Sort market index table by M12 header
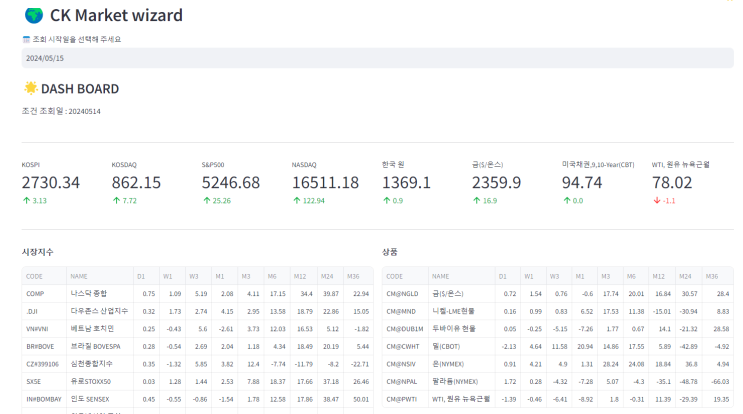Screen dimensions: 743x414 point(303,276)
